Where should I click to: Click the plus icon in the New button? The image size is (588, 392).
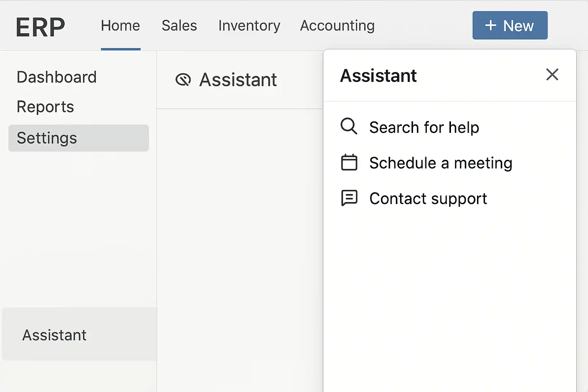click(491, 26)
